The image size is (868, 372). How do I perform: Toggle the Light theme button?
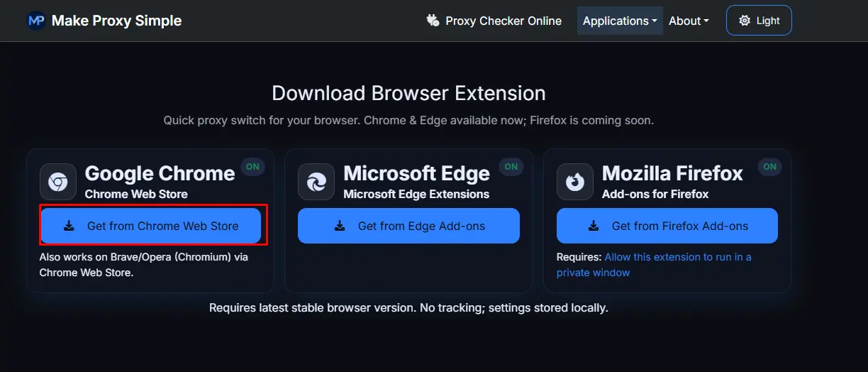coord(759,21)
